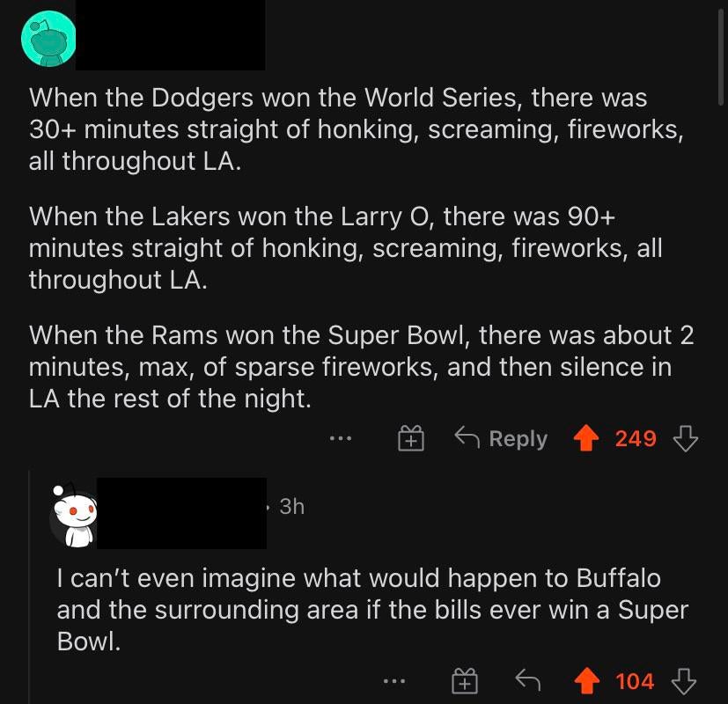
Task: Click the Buffalo reply comment text
Action: [x=370, y=609]
